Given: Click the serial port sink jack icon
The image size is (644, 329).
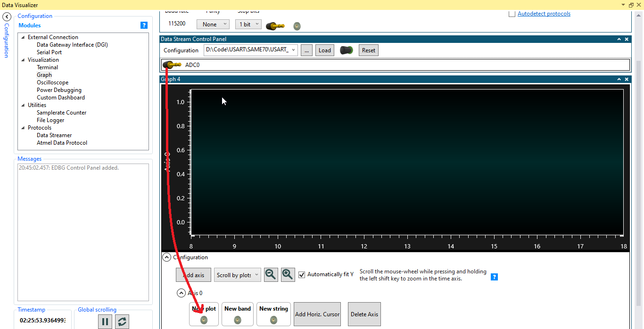Looking at the screenshot, I should point(297,26).
